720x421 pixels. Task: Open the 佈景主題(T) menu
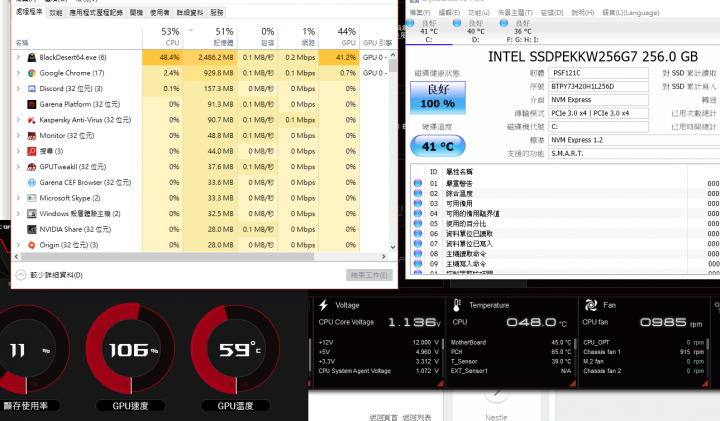(515, 12)
